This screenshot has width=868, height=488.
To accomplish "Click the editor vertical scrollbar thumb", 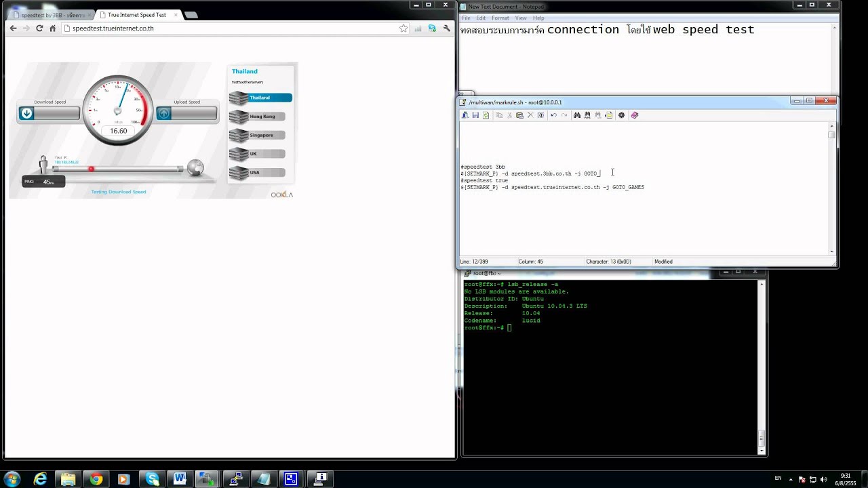I will click(x=831, y=135).
